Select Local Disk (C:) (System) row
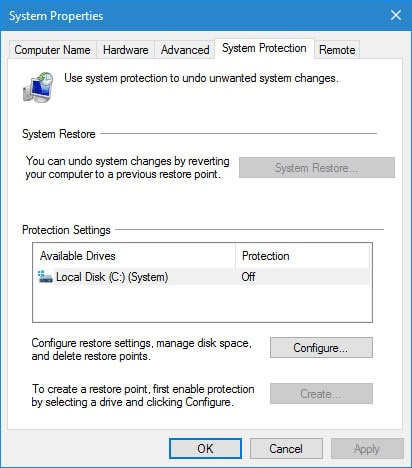The image size is (412, 468). click(x=202, y=277)
